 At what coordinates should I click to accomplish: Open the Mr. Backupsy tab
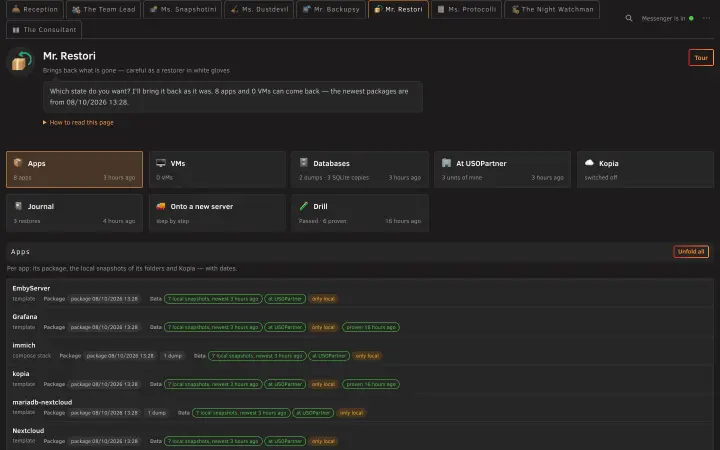pos(331,9)
